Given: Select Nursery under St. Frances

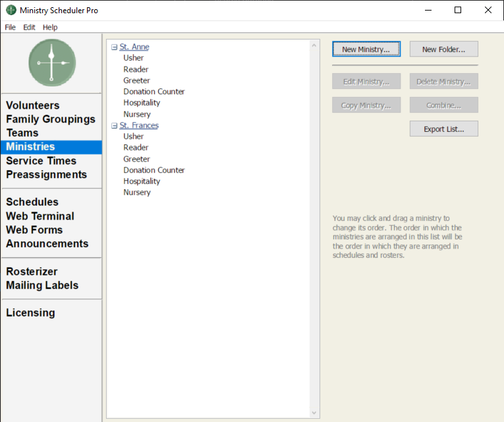Looking at the screenshot, I should pyautogui.click(x=137, y=193).
